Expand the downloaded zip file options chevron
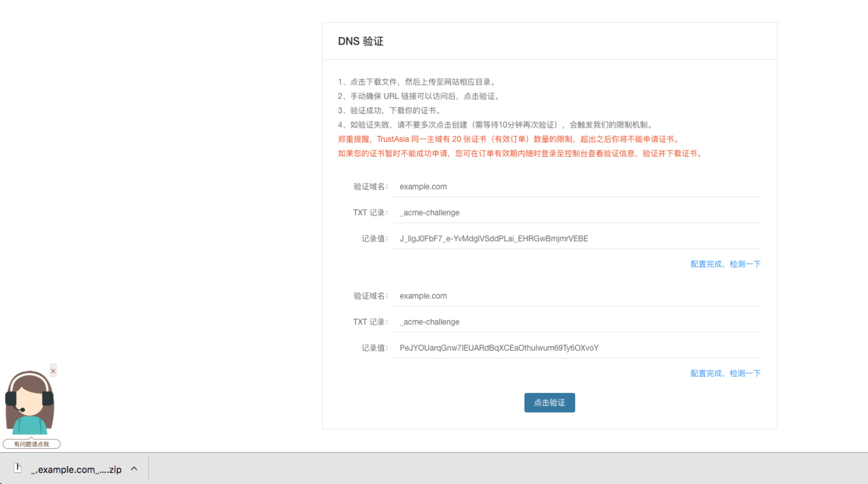The height and width of the screenshot is (484, 868). tap(134, 468)
